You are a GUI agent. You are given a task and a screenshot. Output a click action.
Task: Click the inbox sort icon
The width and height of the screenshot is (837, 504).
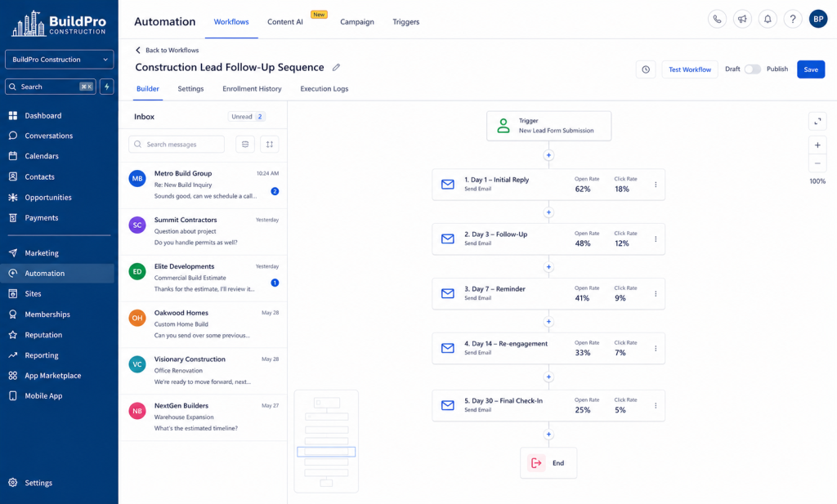pos(270,144)
